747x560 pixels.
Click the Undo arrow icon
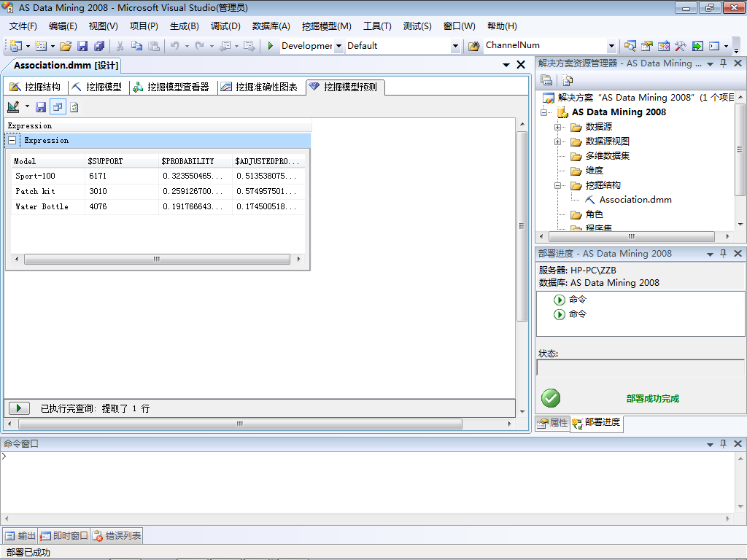175,46
